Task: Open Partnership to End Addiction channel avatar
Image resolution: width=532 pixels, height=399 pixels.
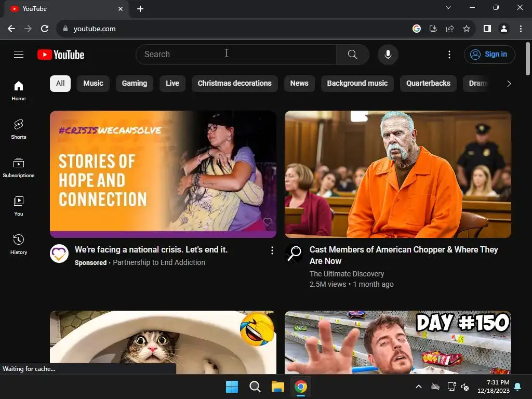Action: click(59, 254)
